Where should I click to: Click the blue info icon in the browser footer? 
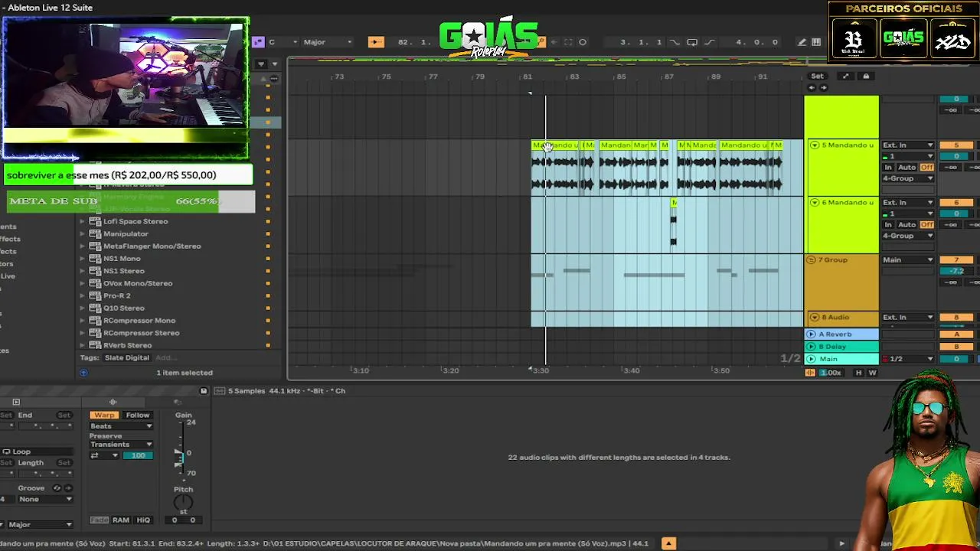(83, 373)
